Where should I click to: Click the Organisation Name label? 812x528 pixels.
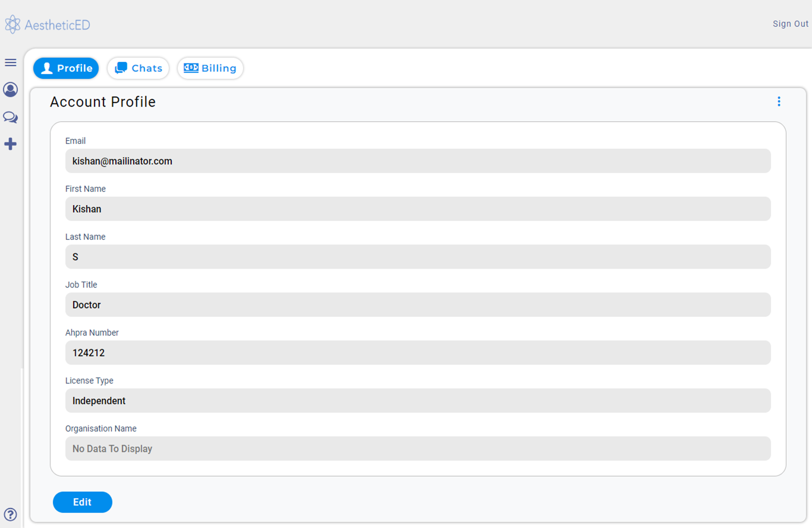(x=101, y=428)
